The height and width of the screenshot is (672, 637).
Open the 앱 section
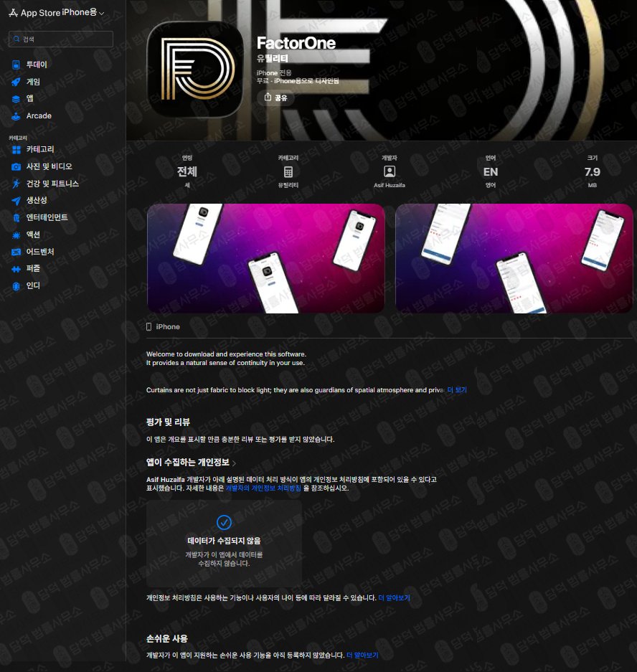coord(29,98)
